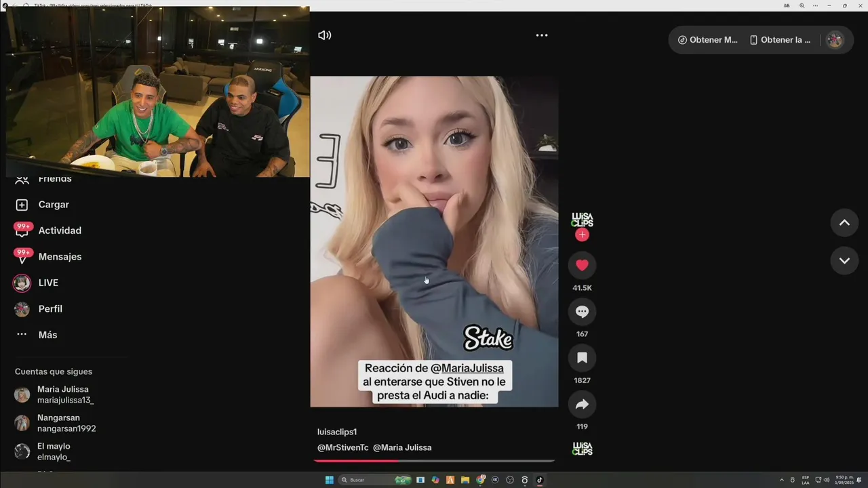Screen dimensions: 868x488
Task: Open the @MrStivenTc mention
Action: coord(343,447)
